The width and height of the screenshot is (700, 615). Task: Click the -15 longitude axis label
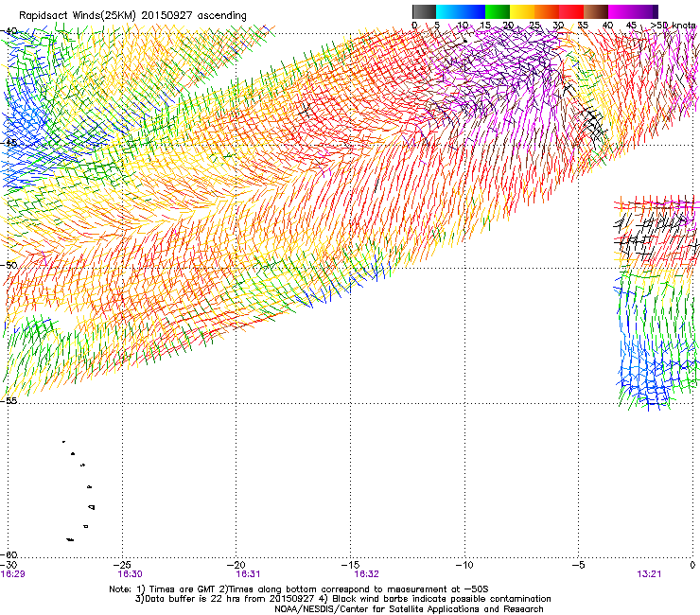tap(350, 565)
